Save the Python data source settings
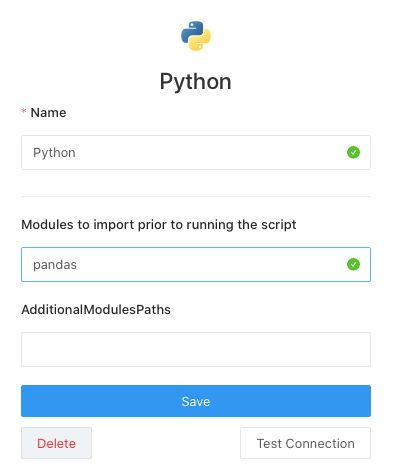 pos(196,401)
